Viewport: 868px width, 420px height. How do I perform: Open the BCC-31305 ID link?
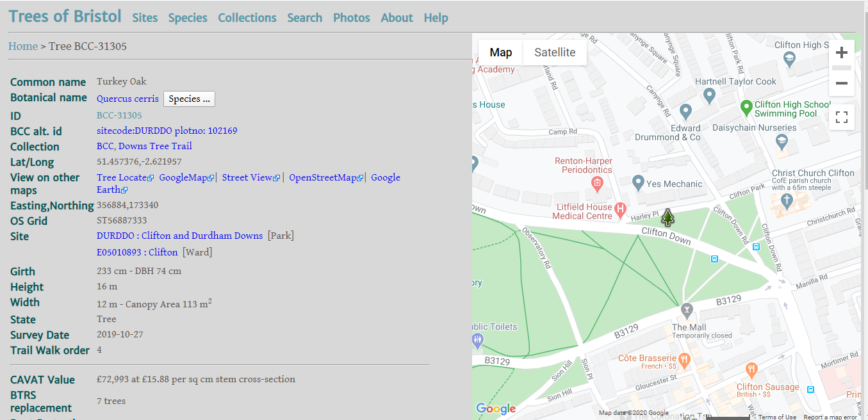(x=119, y=115)
